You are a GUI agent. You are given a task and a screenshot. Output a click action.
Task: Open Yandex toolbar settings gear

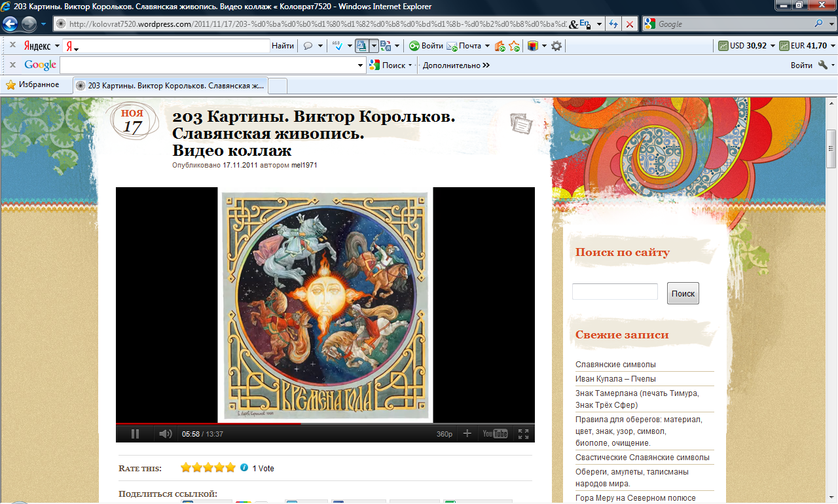pyautogui.click(x=556, y=46)
